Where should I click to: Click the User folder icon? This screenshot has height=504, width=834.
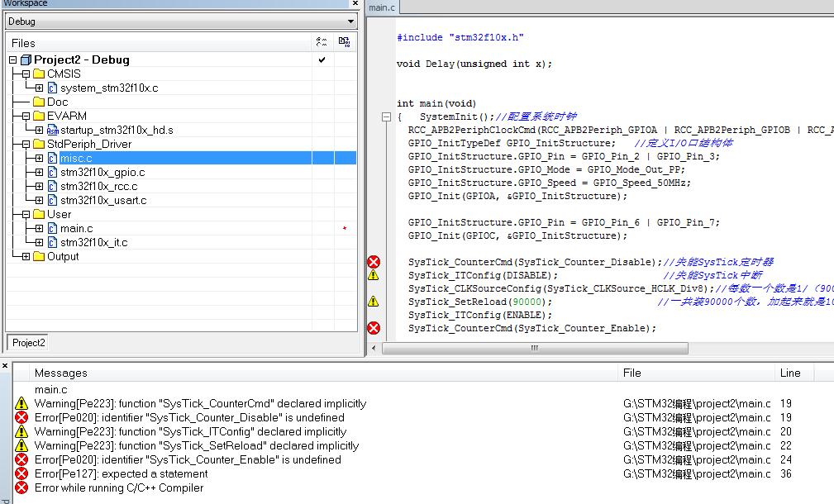(x=39, y=214)
